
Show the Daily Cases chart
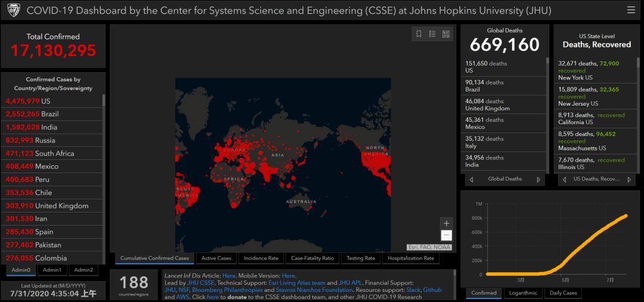coord(563,293)
